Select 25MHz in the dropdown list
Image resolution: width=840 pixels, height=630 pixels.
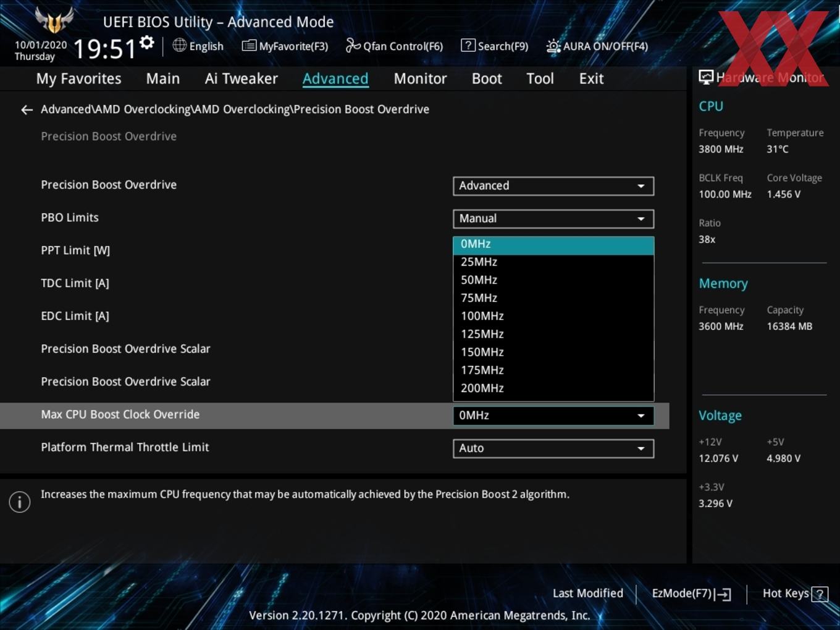(x=553, y=262)
